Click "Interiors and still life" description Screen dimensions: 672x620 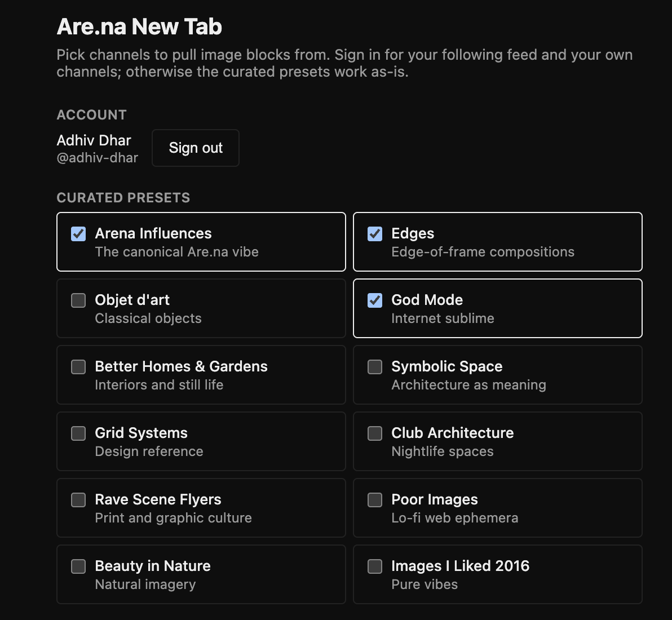coord(159,385)
